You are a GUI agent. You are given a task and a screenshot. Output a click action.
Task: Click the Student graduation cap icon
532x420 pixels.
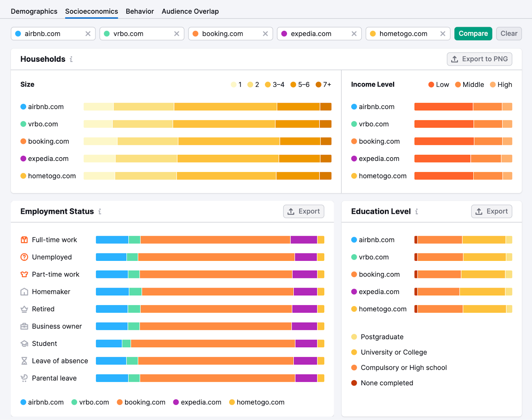[x=24, y=344]
